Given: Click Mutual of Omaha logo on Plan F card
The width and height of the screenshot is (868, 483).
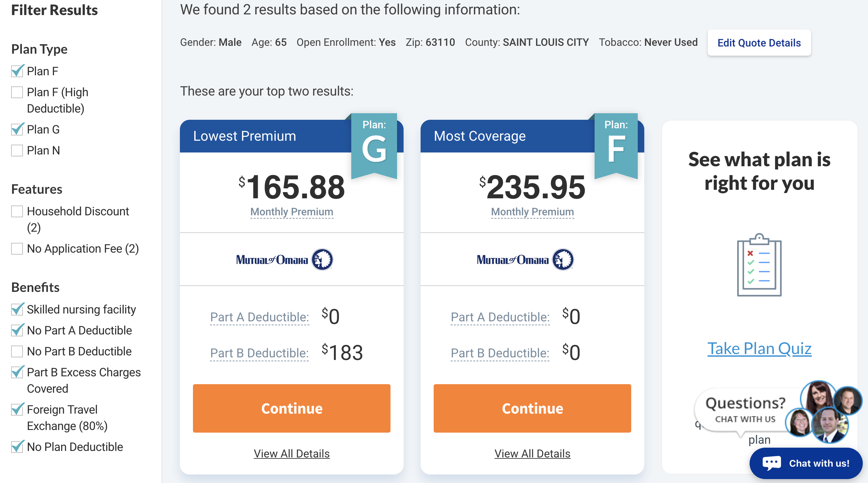Looking at the screenshot, I should [525, 259].
